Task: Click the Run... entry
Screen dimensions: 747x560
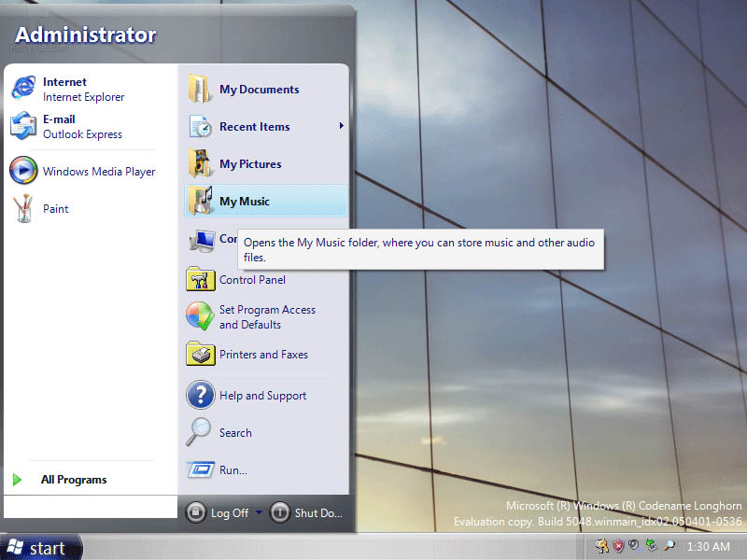Action: [x=233, y=470]
